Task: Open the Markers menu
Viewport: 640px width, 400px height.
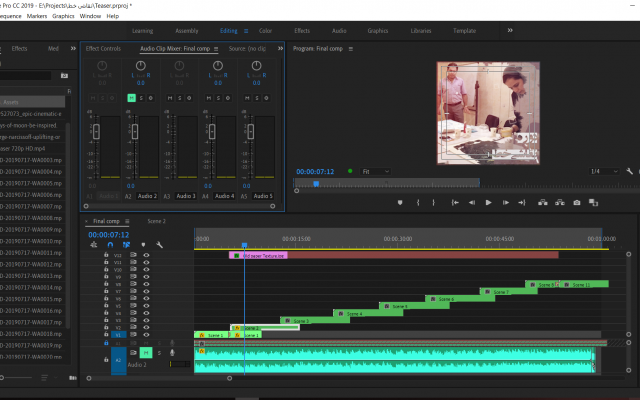Action: 37,16
